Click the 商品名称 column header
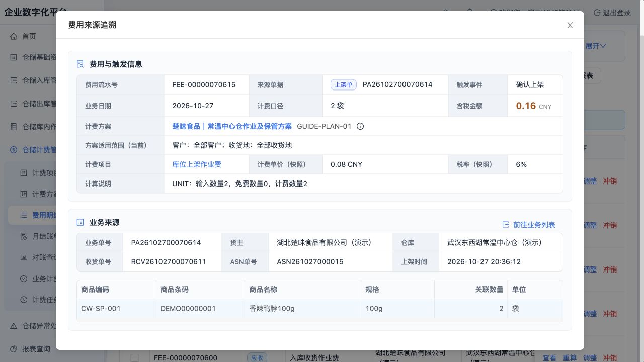This screenshot has width=644, height=362. click(303, 290)
